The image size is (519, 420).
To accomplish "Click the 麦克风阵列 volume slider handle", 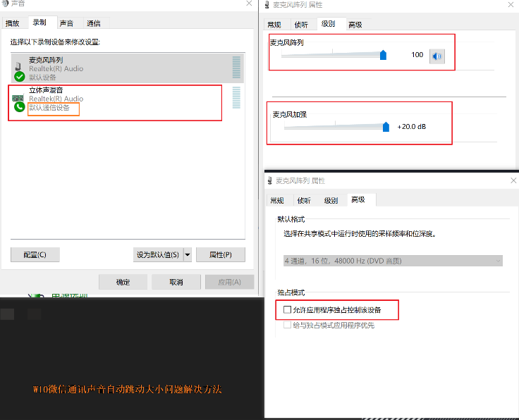I will point(383,55).
